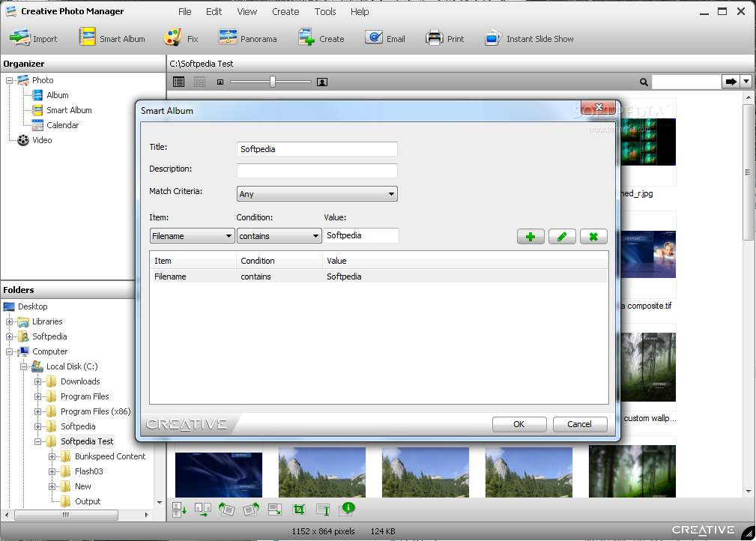This screenshot has height=541, width=756.
Task: Click the green X delete criteria button
Action: (593, 237)
